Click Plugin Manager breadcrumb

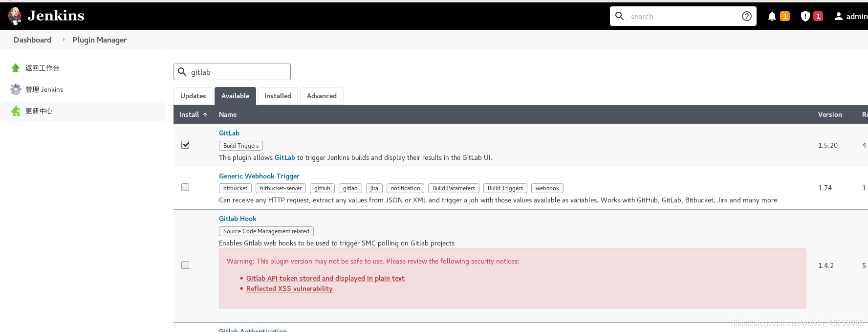click(x=100, y=40)
